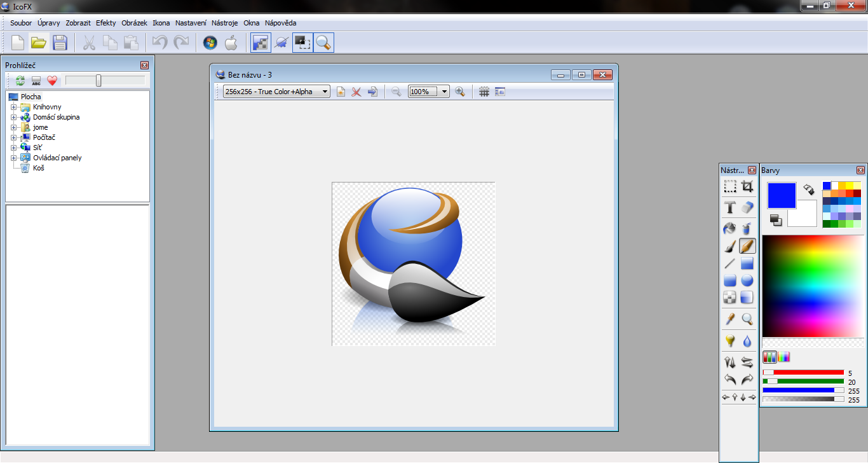Select Koš in the folder tree
The height and width of the screenshot is (463, 868).
(x=38, y=168)
